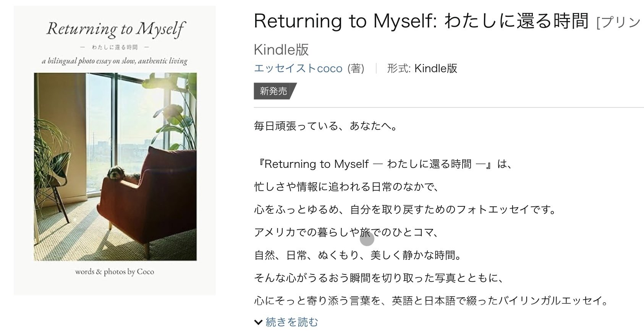Click the 新発売 badge
Screen dimensions: 644x334
coord(273,91)
